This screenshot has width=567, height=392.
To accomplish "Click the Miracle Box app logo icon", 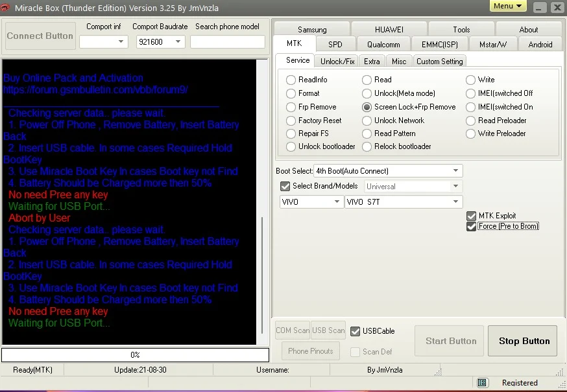I will pos(5,7).
